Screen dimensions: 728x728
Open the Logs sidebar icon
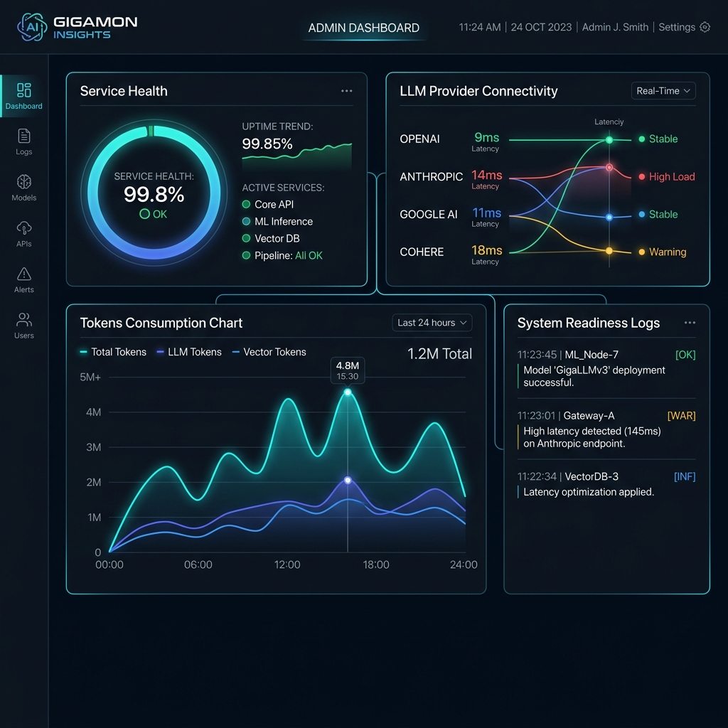[23, 136]
